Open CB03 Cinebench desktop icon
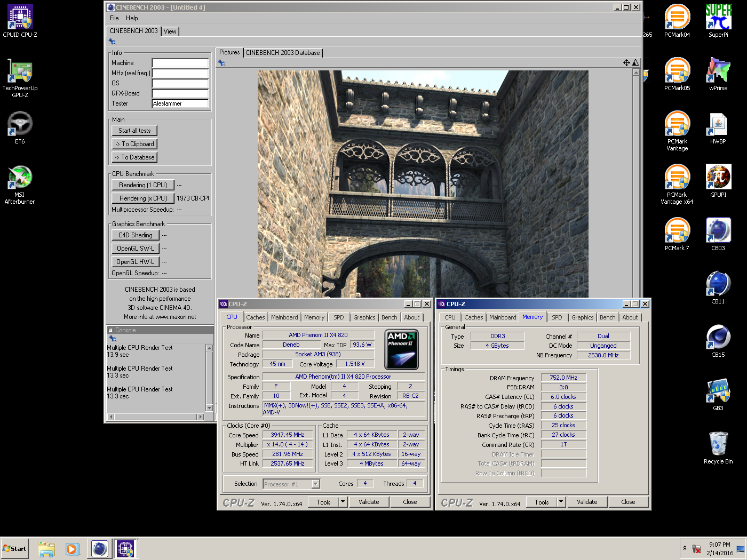This screenshot has width=747, height=560. [718, 234]
